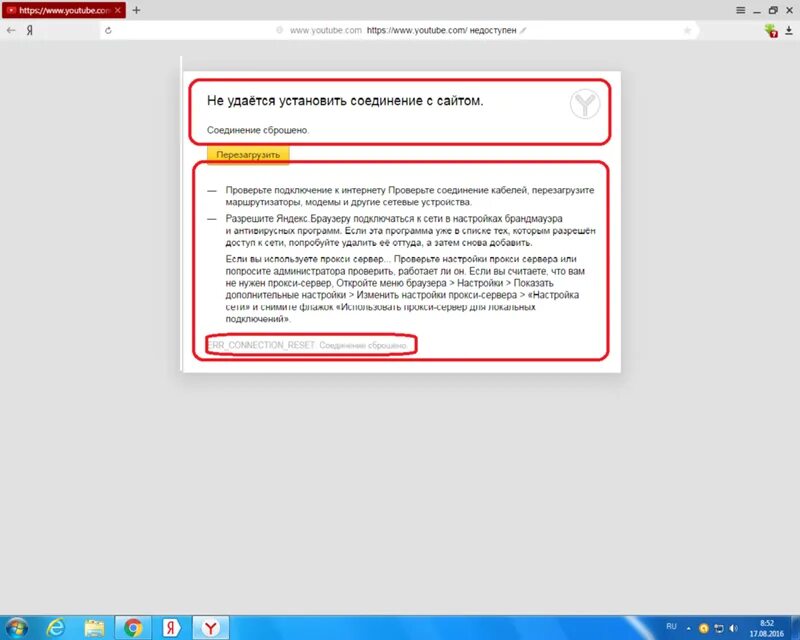This screenshot has height=640, width=800.
Task: Show hidden tray icons arrow
Action: [x=689, y=628]
